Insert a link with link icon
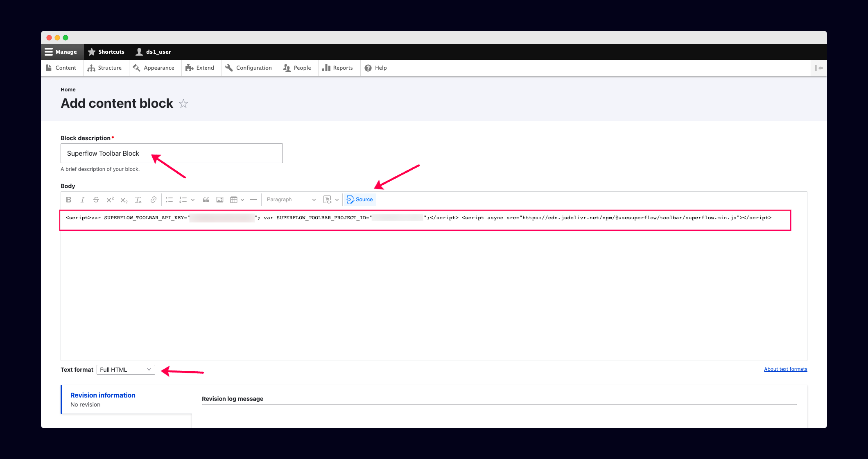 click(x=154, y=200)
